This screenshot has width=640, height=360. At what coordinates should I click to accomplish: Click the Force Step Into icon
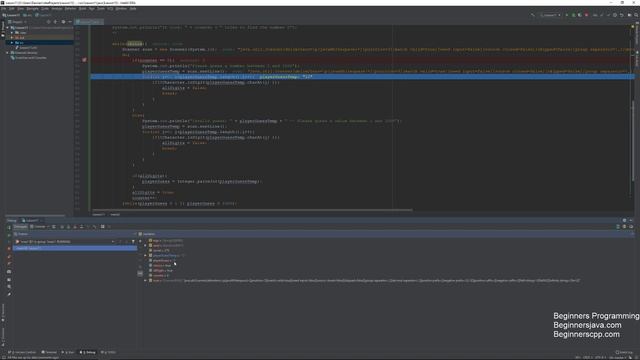tap(75, 227)
